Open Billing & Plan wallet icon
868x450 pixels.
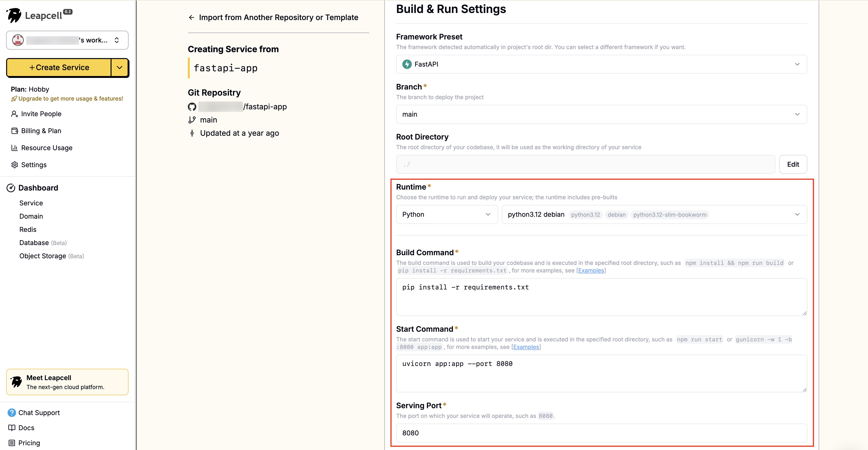pos(14,131)
